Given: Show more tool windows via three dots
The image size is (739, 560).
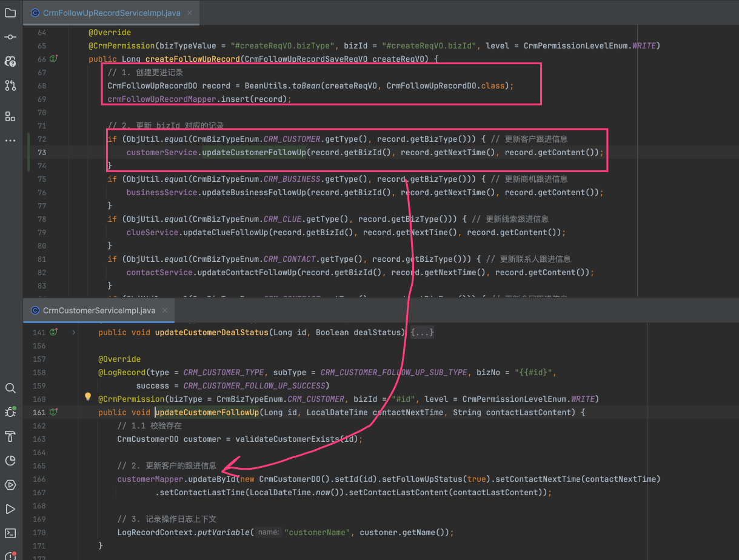Looking at the screenshot, I should click(10, 140).
